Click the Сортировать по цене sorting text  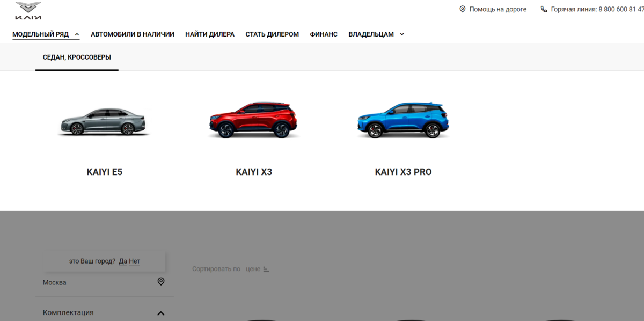(x=226, y=269)
